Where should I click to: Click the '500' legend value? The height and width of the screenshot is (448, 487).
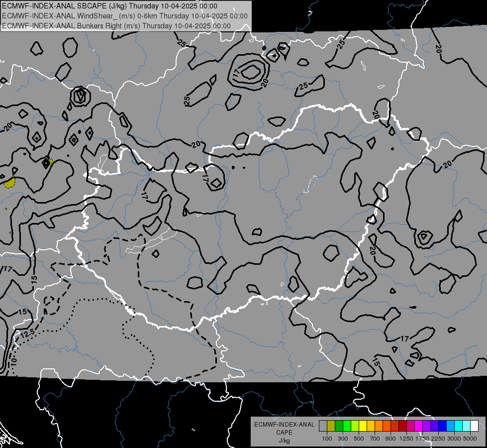tap(359, 439)
